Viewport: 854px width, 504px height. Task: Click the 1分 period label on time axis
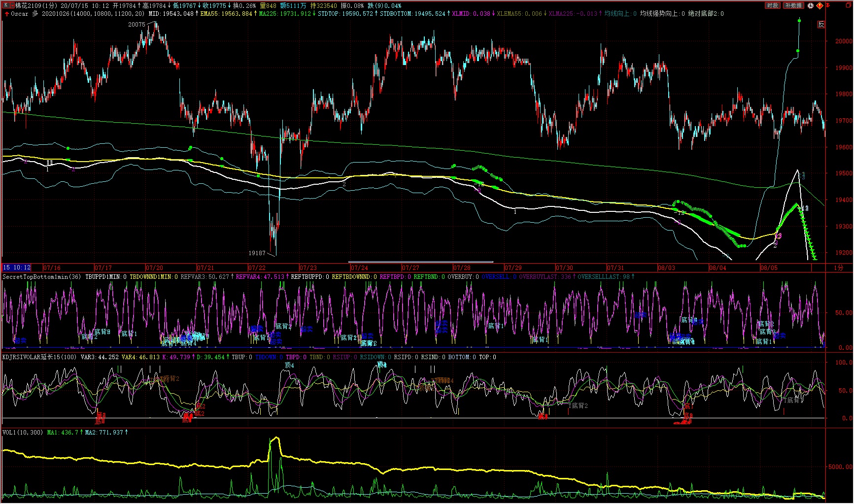point(839,268)
